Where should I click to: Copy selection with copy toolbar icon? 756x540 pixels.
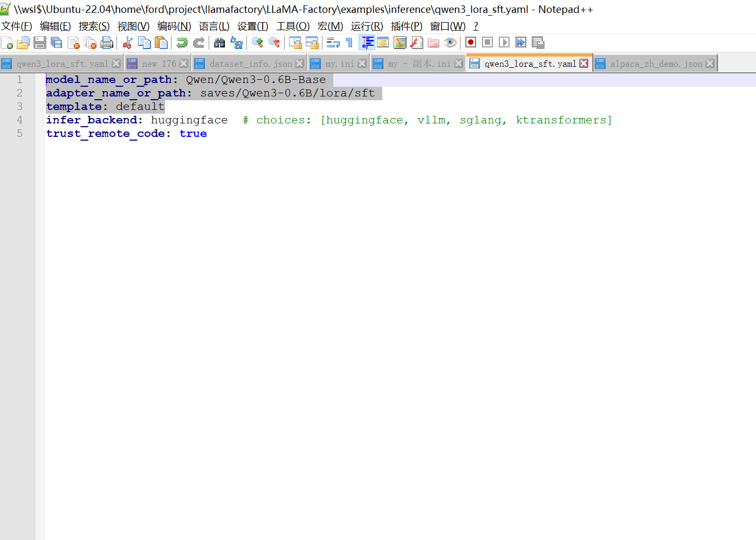tap(145, 43)
